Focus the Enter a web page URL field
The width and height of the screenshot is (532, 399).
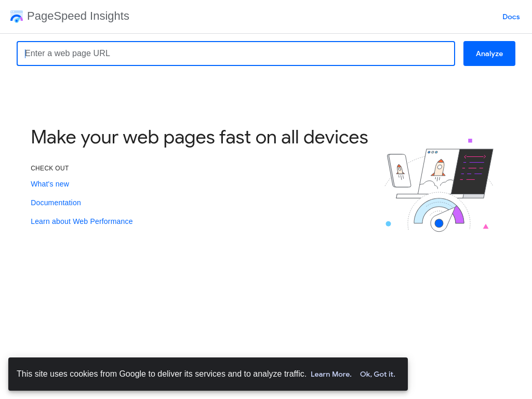coord(236,54)
